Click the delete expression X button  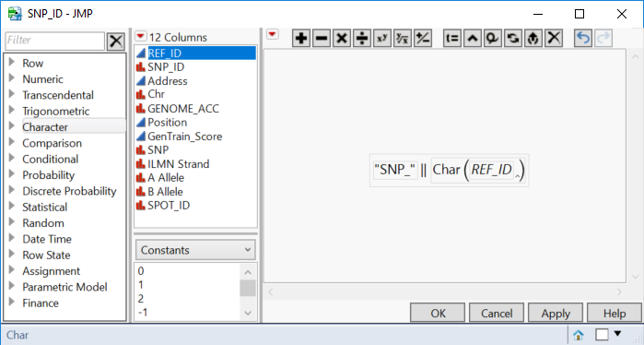554,39
